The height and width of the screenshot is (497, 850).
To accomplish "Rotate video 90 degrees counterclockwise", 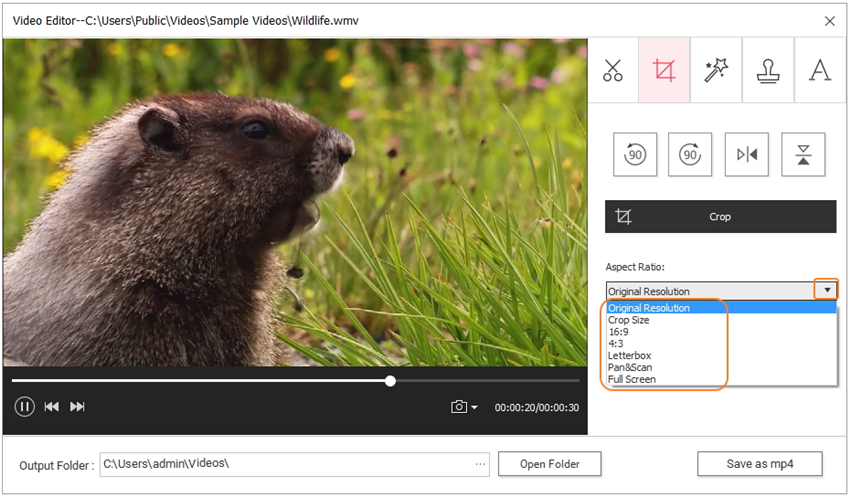I will click(634, 154).
